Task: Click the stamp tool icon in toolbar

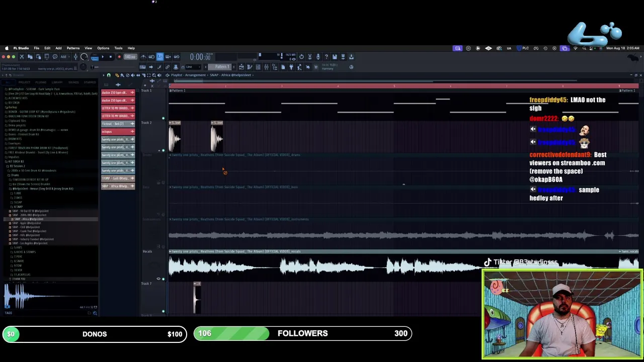Action: coord(176,67)
